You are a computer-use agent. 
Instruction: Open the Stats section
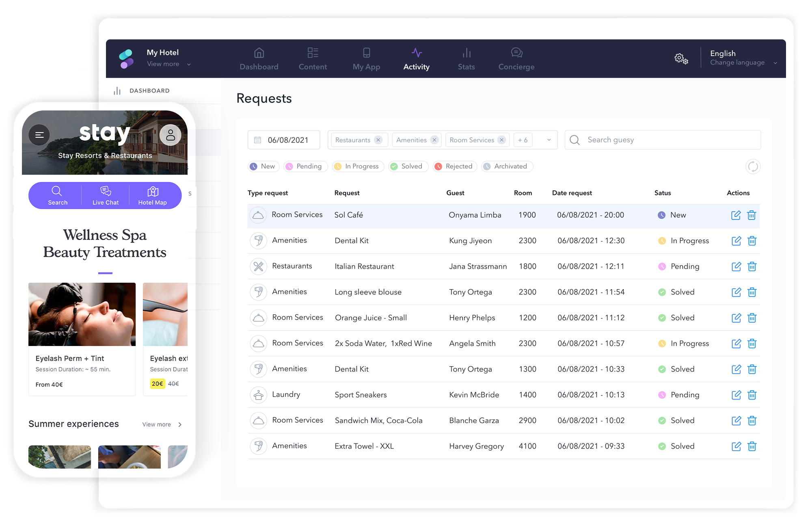(x=466, y=59)
